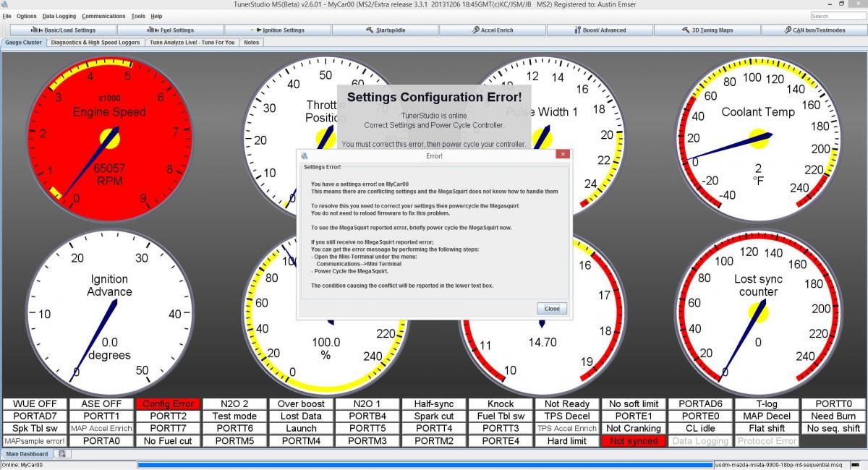
Task: Close the settings error dialog with Close button
Action: coord(552,308)
